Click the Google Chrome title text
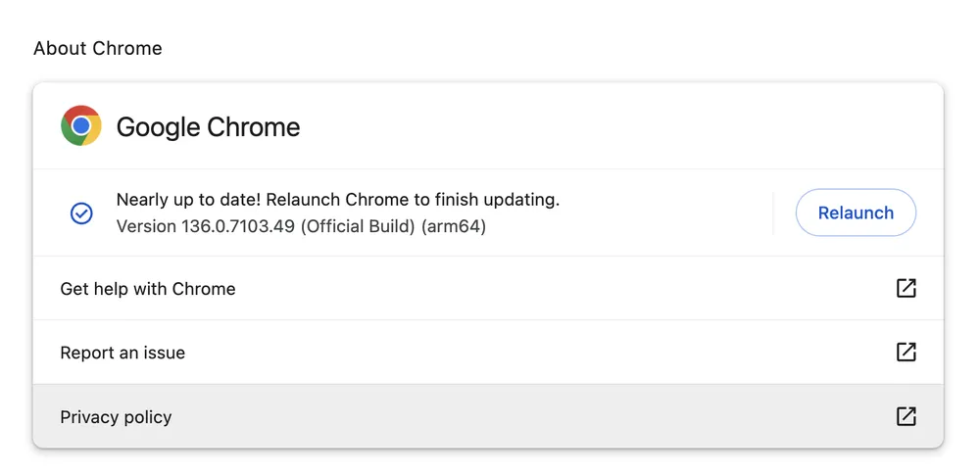This screenshot has height=473, width=980. (x=208, y=127)
